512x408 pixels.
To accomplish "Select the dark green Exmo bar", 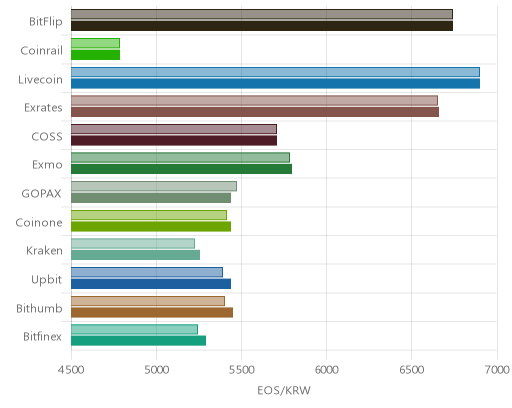I will pos(181,169).
